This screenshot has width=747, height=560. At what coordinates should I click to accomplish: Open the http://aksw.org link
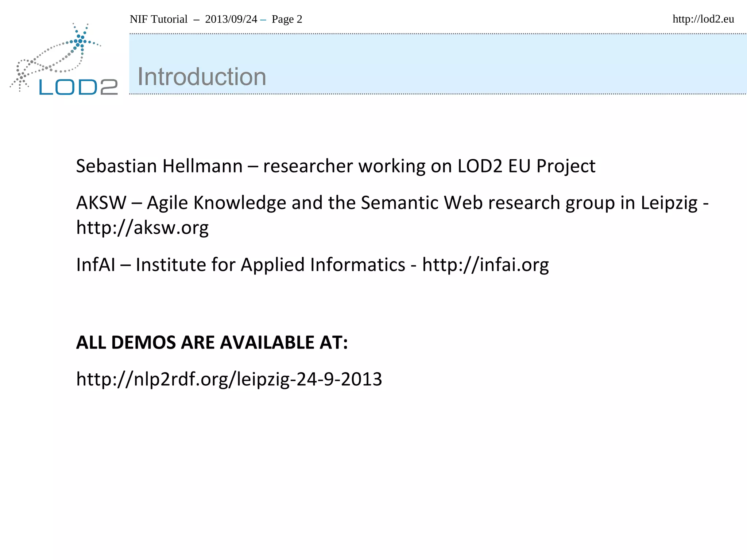click(142, 228)
